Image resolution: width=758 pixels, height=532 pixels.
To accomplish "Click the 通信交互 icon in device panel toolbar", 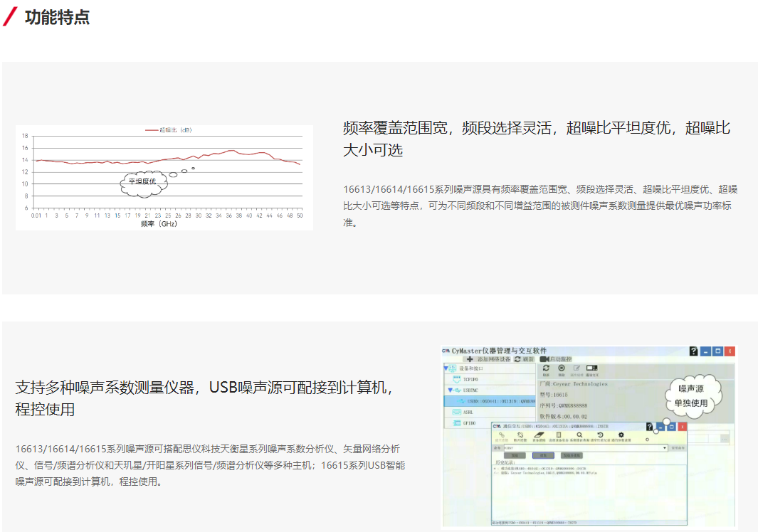I will tap(591, 368).
